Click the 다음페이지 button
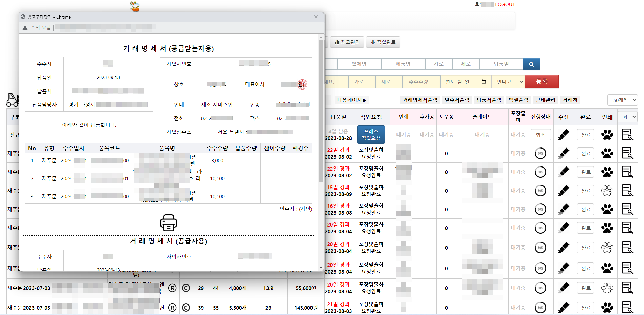The image size is (644, 315). point(351,100)
